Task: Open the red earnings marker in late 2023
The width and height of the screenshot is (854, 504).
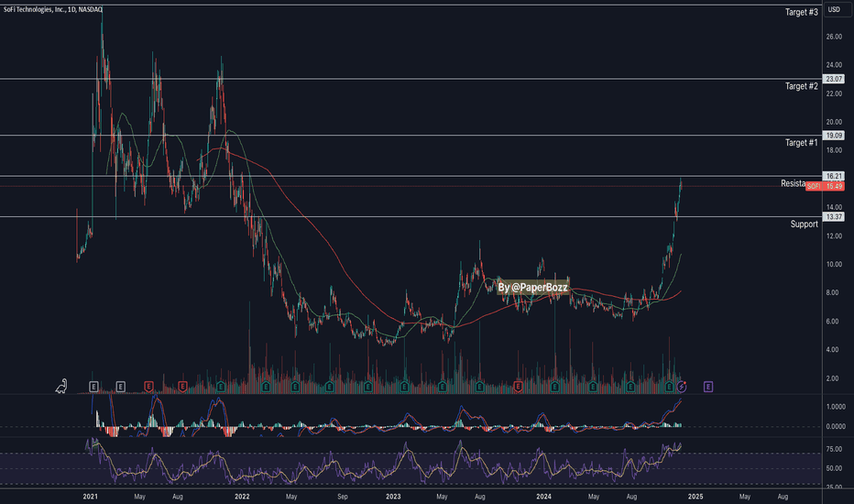Action: pos(518,387)
